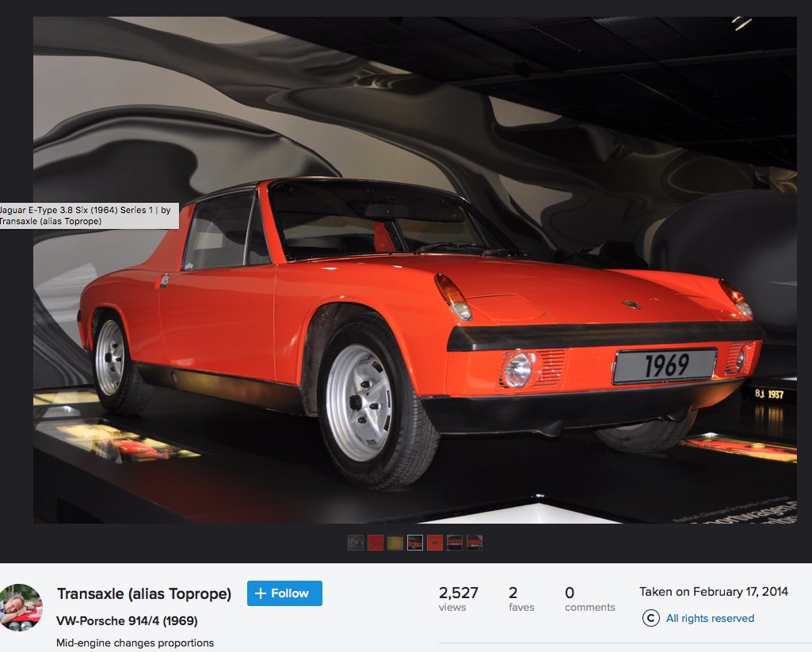Click the 0 comments count
Screen dimensions: 812x652
coord(590,598)
